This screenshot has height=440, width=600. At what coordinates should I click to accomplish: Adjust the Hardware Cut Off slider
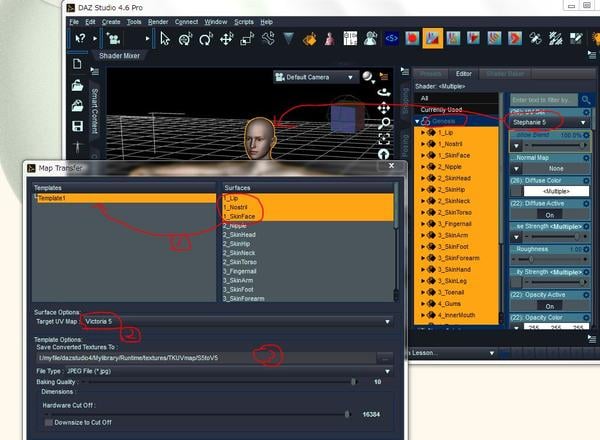tap(197, 414)
